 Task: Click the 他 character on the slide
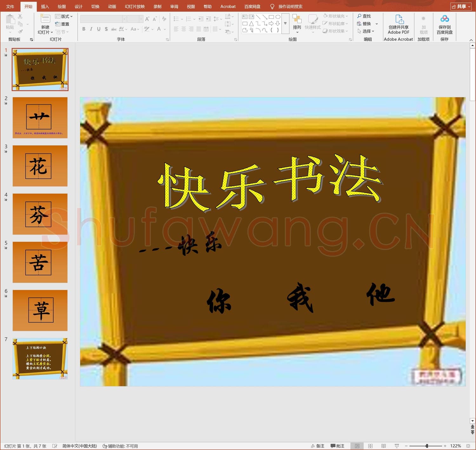tap(380, 295)
